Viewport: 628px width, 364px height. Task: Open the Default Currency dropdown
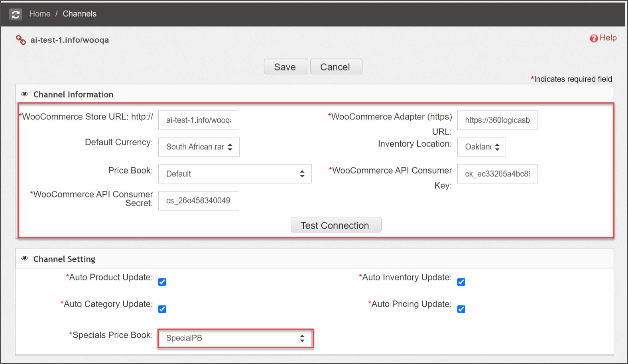(x=199, y=147)
